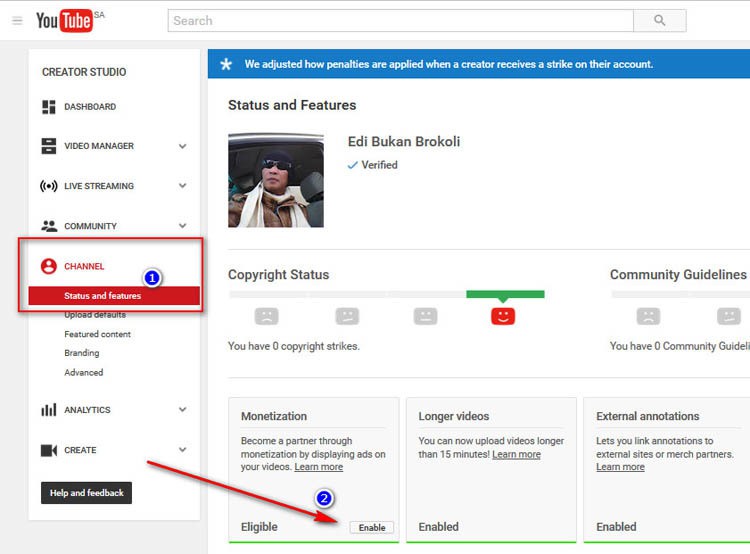Screen dimensions: 750x554
Task: Click the Creator Studio heading
Action: pos(84,72)
